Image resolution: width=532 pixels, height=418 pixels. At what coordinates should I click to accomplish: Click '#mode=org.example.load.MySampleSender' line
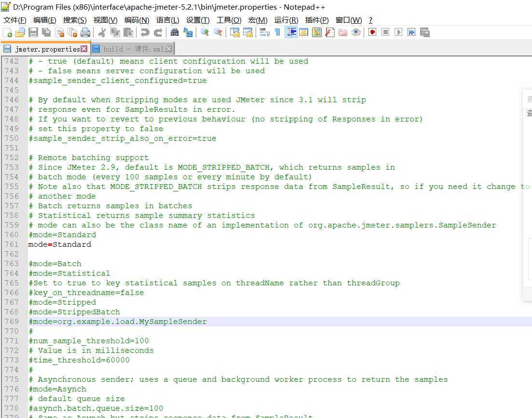coord(118,322)
